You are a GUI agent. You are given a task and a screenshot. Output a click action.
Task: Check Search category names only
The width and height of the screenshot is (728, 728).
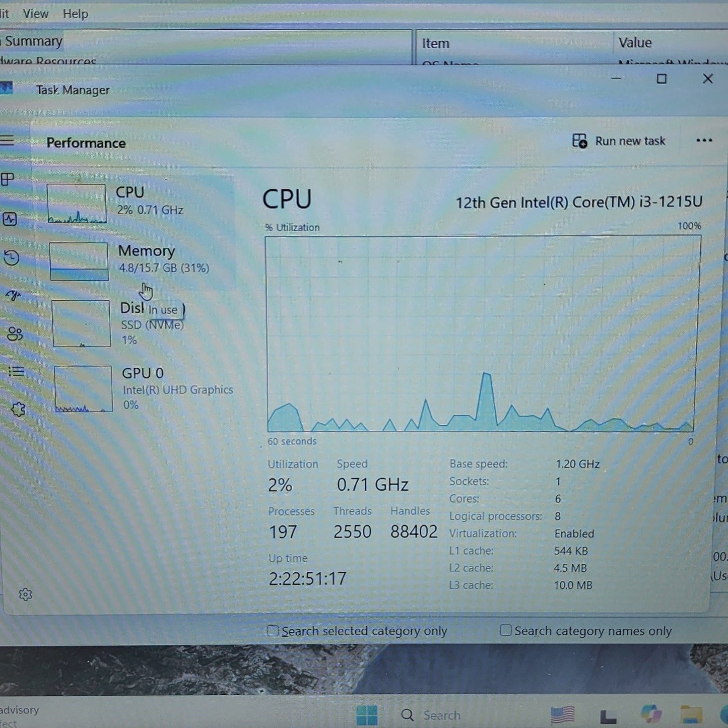tap(506, 630)
